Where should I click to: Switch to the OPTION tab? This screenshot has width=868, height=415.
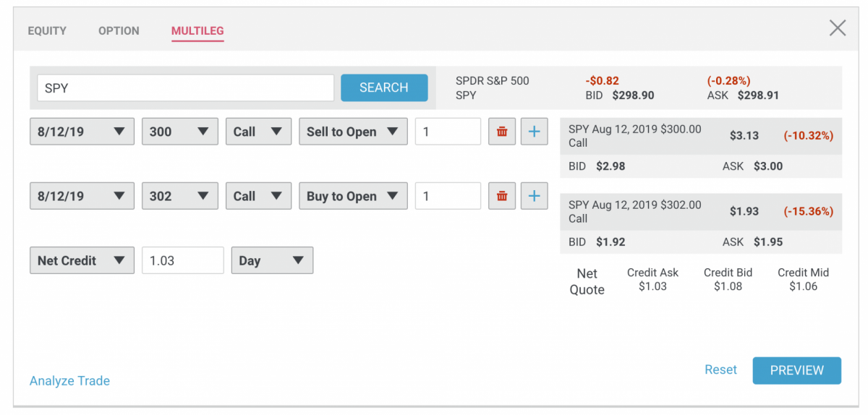pos(119,31)
